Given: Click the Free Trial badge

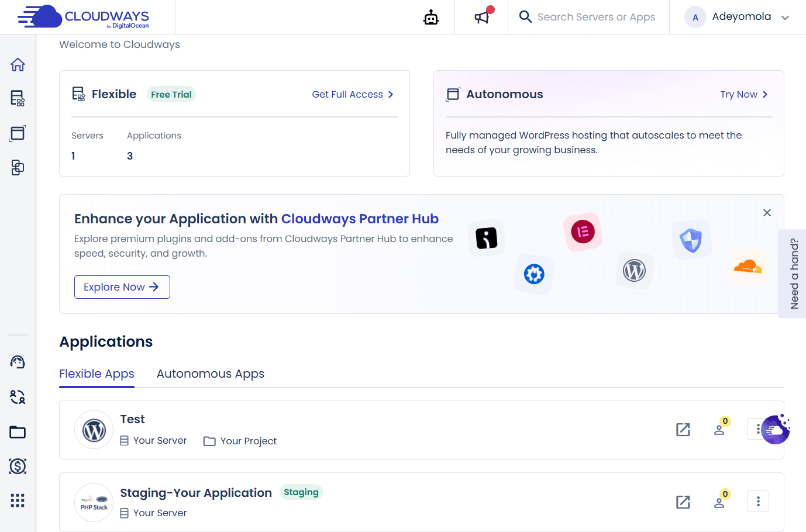Looking at the screenshot, I should pyautogui.click(x=171, y=94).
